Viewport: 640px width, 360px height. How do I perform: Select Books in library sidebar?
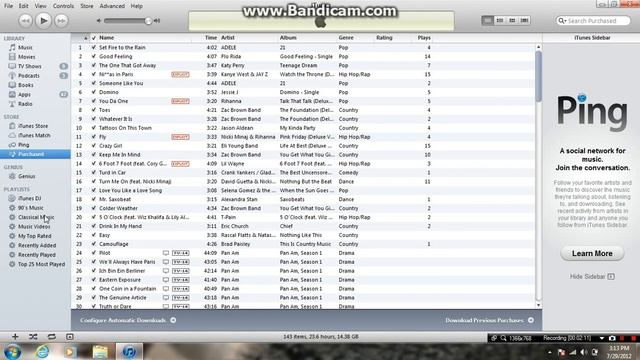(x=25, y=85)
